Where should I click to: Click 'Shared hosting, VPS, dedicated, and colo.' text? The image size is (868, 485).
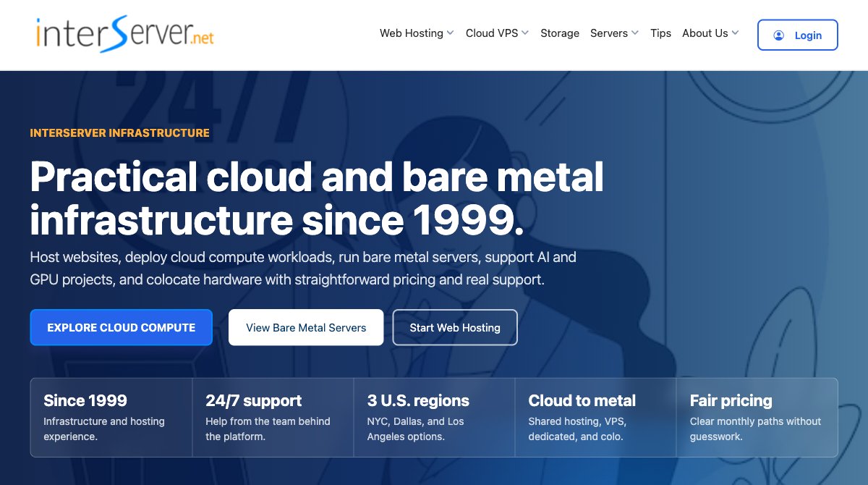[578, 429]
